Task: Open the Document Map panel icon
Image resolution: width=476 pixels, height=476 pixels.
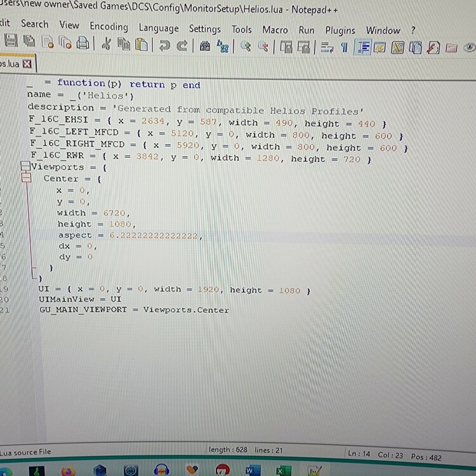Action: (397, 48)
